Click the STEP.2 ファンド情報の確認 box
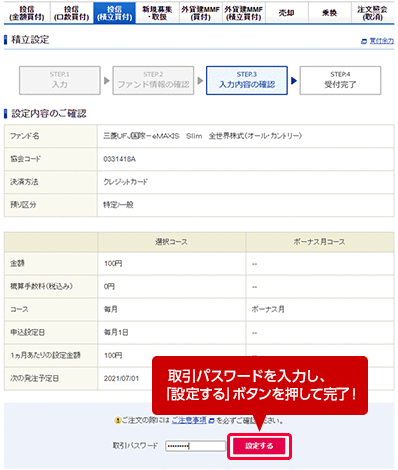The width and height of the screenshot is (398, 470). (153, 80)
